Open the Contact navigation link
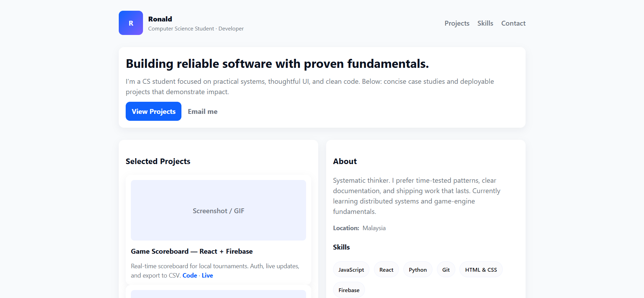This screenshot has width=644, height=298. 513,23
